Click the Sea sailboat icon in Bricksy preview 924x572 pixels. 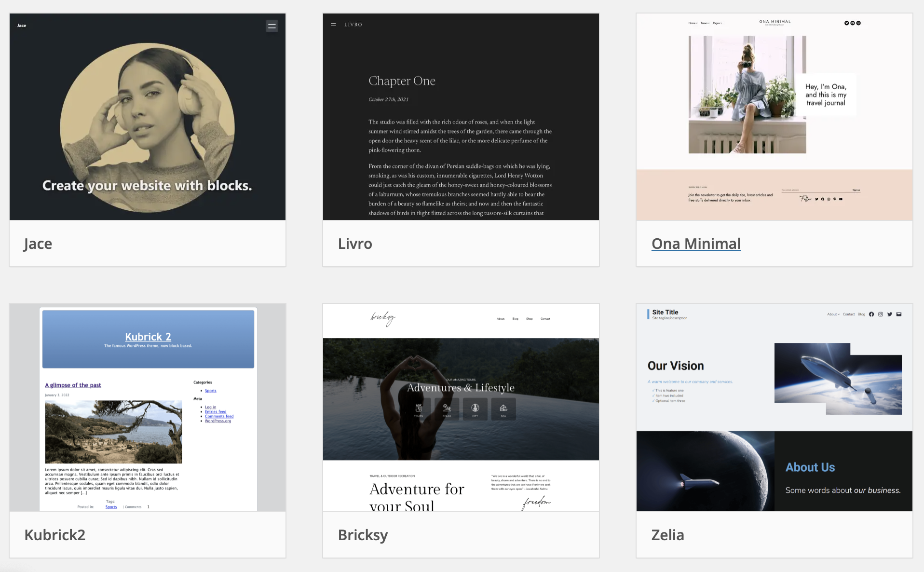pyautogui.click(x=503, y=409)
